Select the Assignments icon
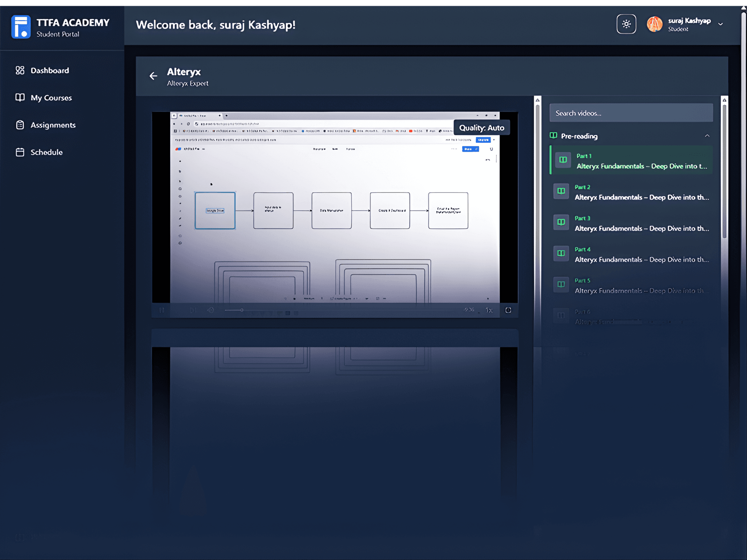Viewport: 747px width, 560px height. pos(21,125)
